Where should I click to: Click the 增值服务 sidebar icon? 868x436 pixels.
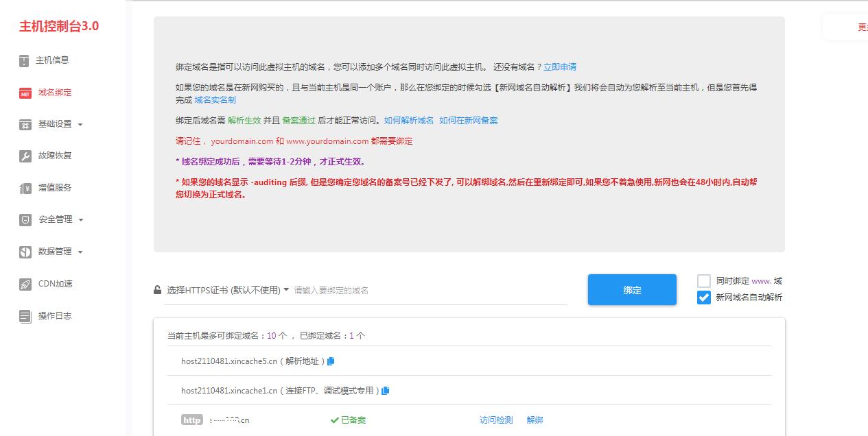pos(25,188)
